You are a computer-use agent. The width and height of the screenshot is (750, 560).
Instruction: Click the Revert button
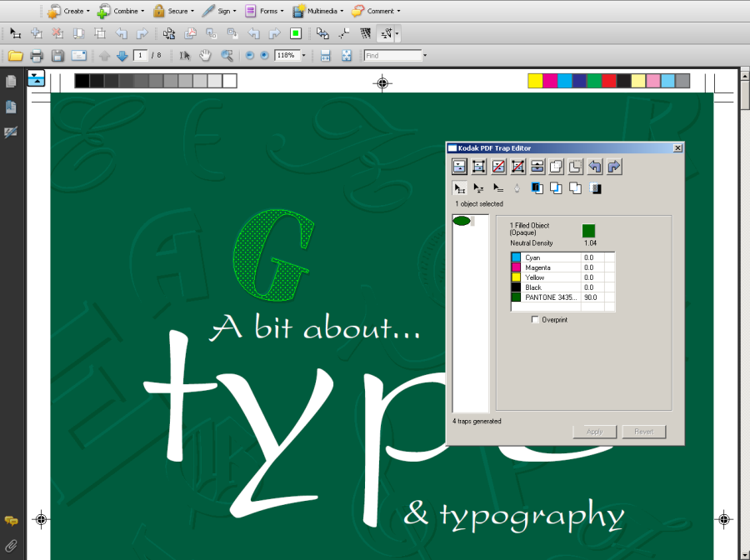(643, 432)
